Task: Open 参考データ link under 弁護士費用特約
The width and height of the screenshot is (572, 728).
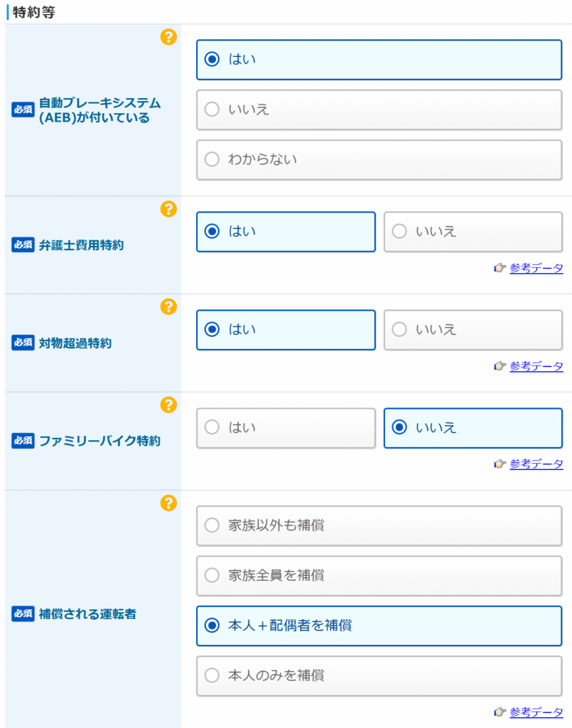Action: click(x=536, y=268)
